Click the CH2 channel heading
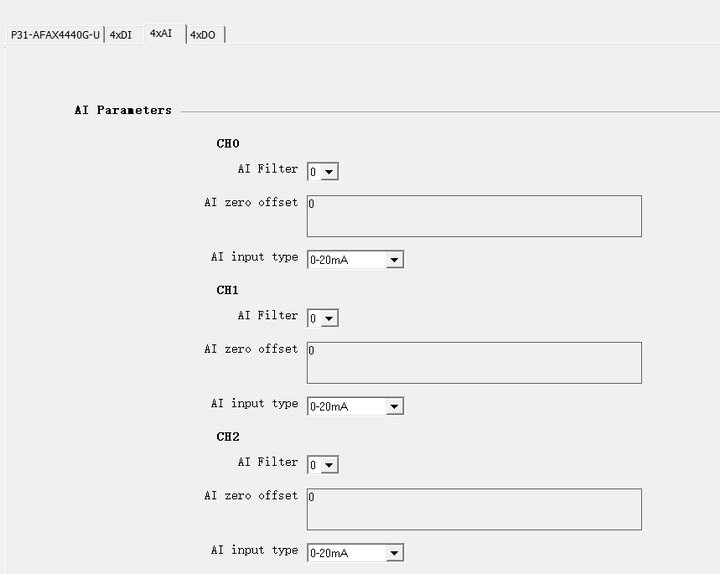The image size is (720, 574). tap(228, 437)
